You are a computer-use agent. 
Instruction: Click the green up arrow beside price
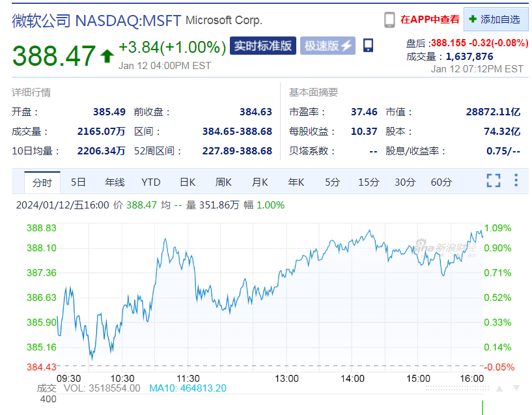coord(107,56)
